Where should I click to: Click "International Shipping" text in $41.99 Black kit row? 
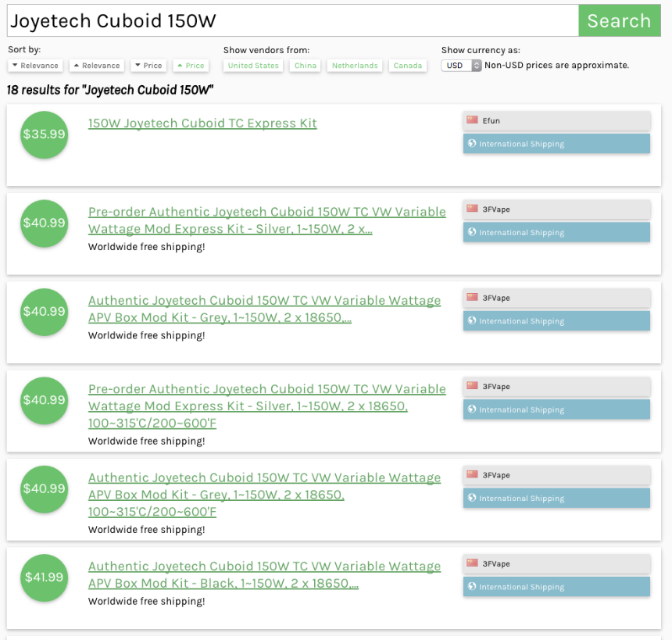click(x=521, y=587)
